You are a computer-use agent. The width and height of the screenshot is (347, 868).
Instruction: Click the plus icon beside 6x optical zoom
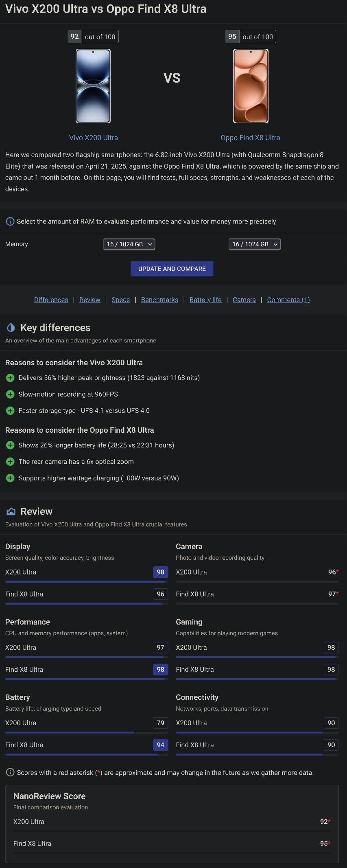click(10, 462)
